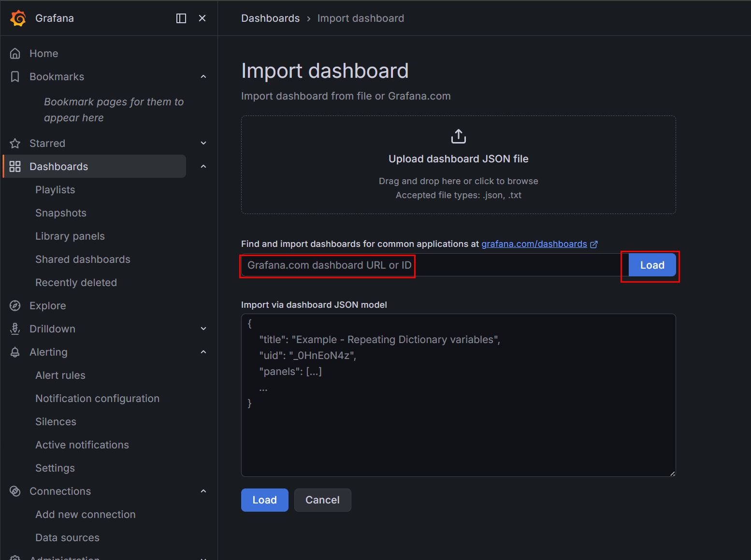Click the external link icon beside grafana.com/dashboards
This screenshot has height=560, width=751.
pyautogui.click(x=594, y=244)
